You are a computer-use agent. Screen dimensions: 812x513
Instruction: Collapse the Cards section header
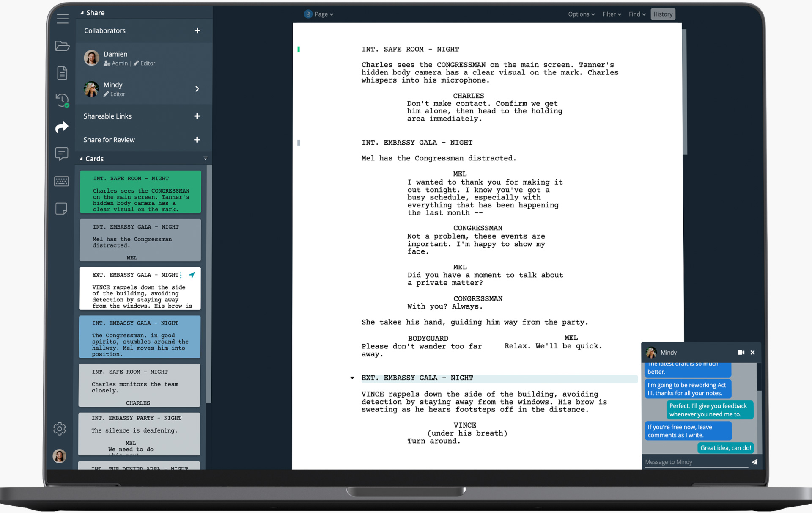[81, 158]
